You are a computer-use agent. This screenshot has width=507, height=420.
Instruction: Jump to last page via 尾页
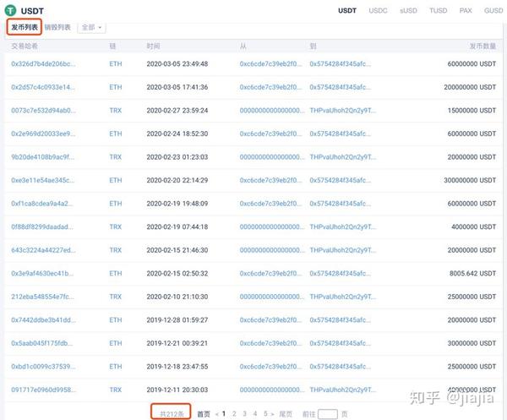(x=286, y=414)
